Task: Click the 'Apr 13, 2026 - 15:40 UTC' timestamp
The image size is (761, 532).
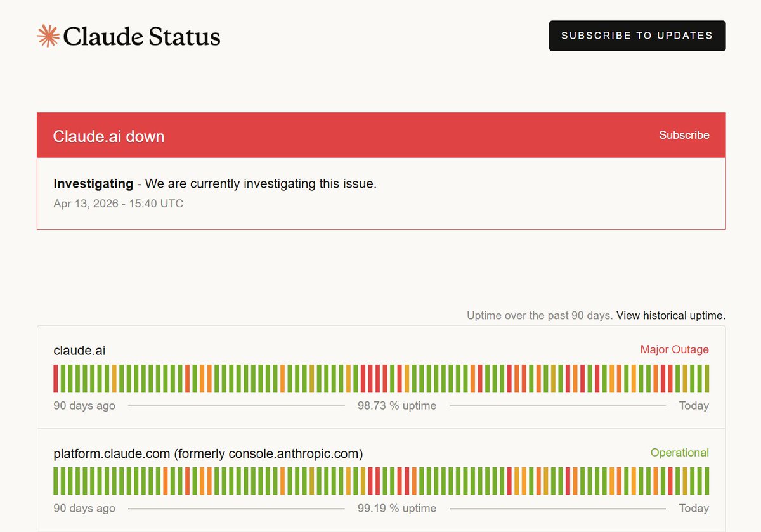Action: point(119,204)
